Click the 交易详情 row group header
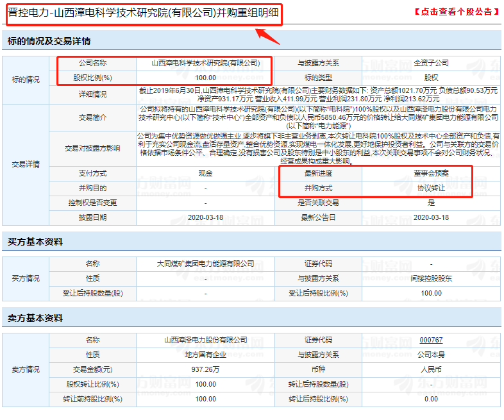Screen dimensions: 504x420 26,165
